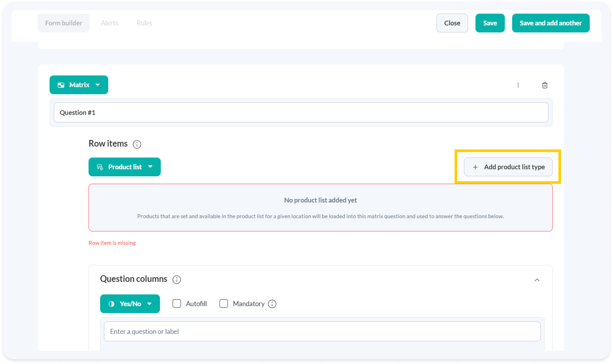The image size is (613, 364).
Task: Click the Mandatory info icon
Action: [272, 304]
